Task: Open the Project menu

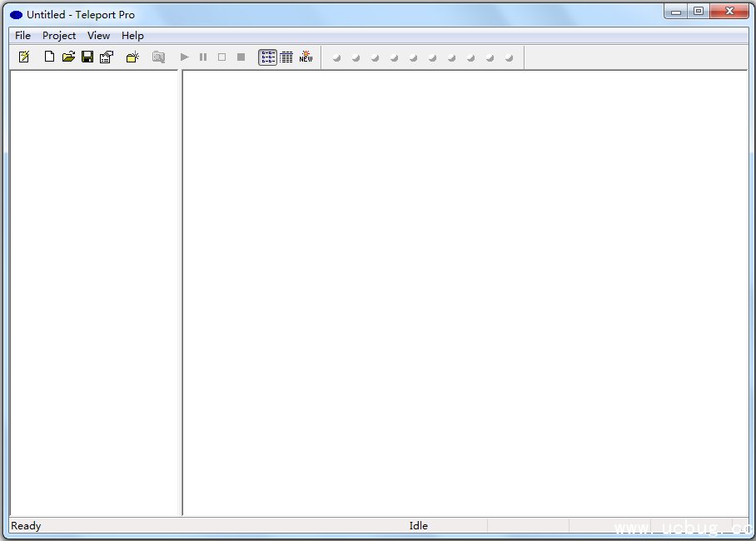Action: click(x=59, y=36)
